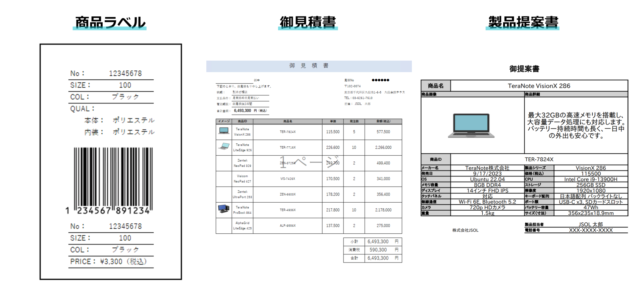Click the desktop PC image in ProBook 864 row
Image resolution: width=644 pixels, height=290 pixels.
coord(224,209)
